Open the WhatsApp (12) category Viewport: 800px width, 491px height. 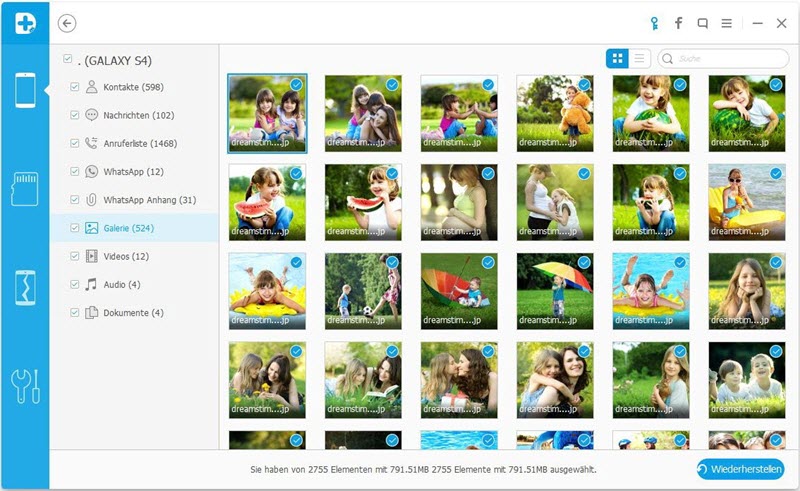133,172
